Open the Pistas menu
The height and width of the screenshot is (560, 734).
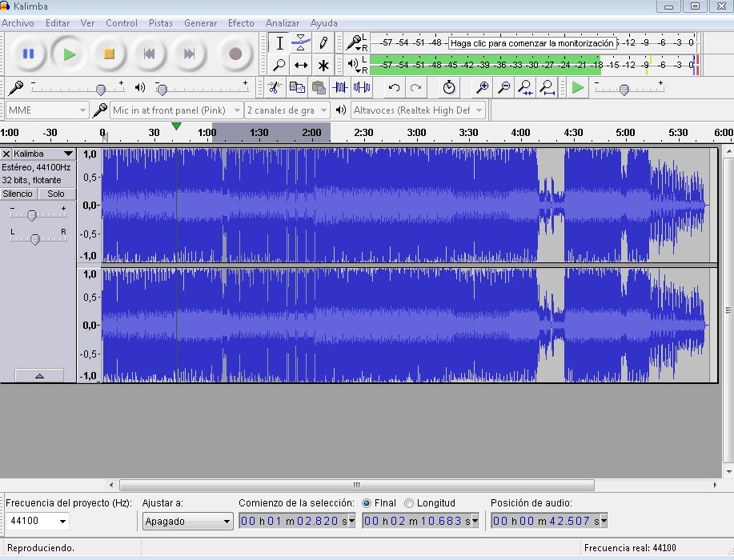click(x=160, y=23)
